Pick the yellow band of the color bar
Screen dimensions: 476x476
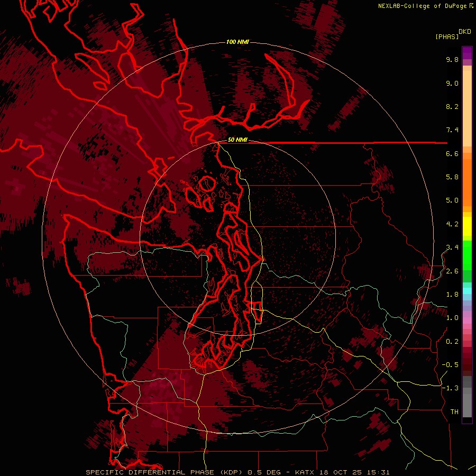point(467,226)
